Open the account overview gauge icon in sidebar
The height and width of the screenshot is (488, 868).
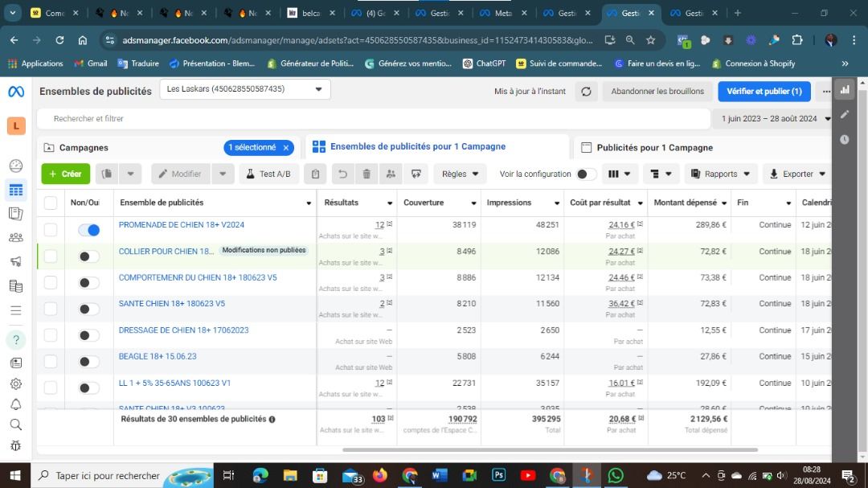pos(16,166)
